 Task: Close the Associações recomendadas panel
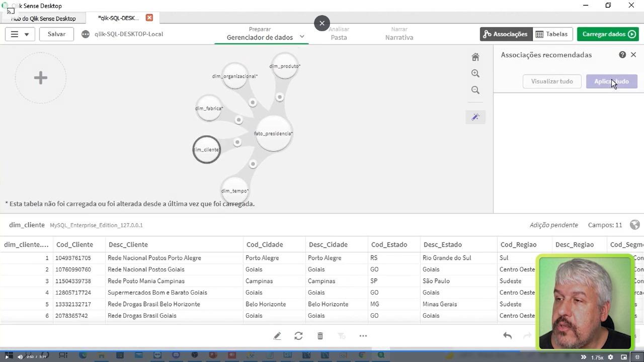(x=633, y=55)
